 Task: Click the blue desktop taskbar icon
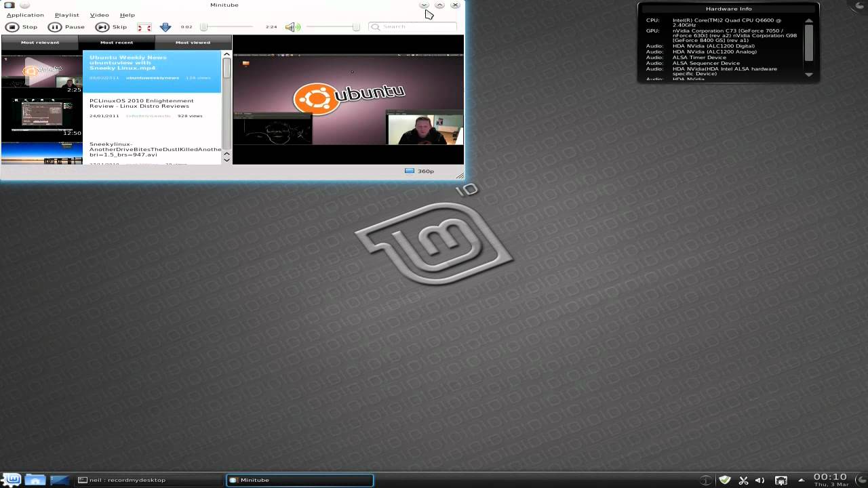[x=60, y=480]
